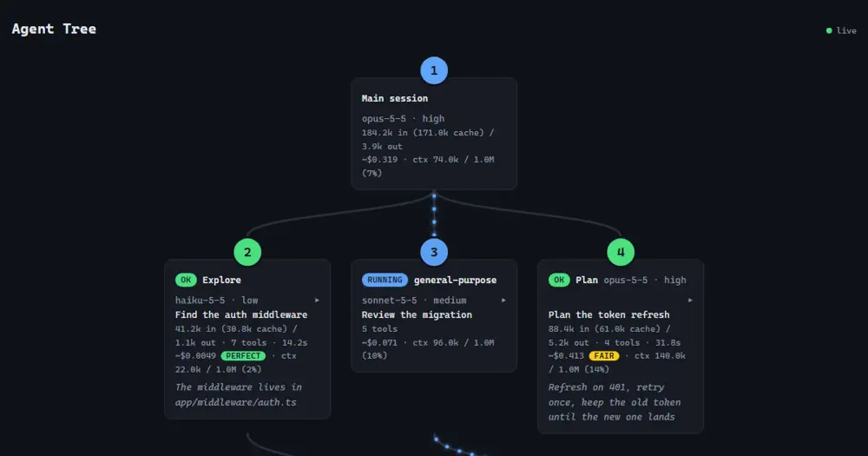This screenshot has height=456, width=868.
Task: Click the FAIR rating badge
Action: pos(604,356)
